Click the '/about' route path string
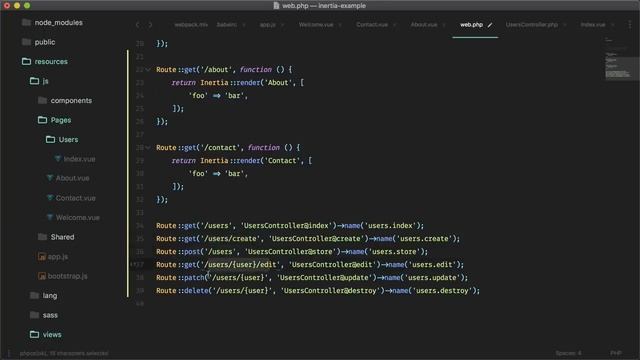This screenshot has height=360, width=640. click(x=216, y=69)
